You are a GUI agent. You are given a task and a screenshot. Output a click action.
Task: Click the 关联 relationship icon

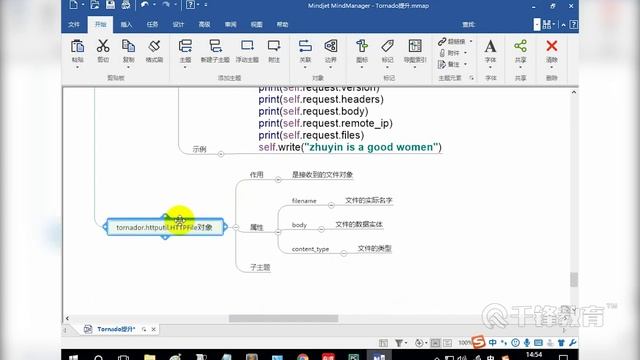pos(305,46)
